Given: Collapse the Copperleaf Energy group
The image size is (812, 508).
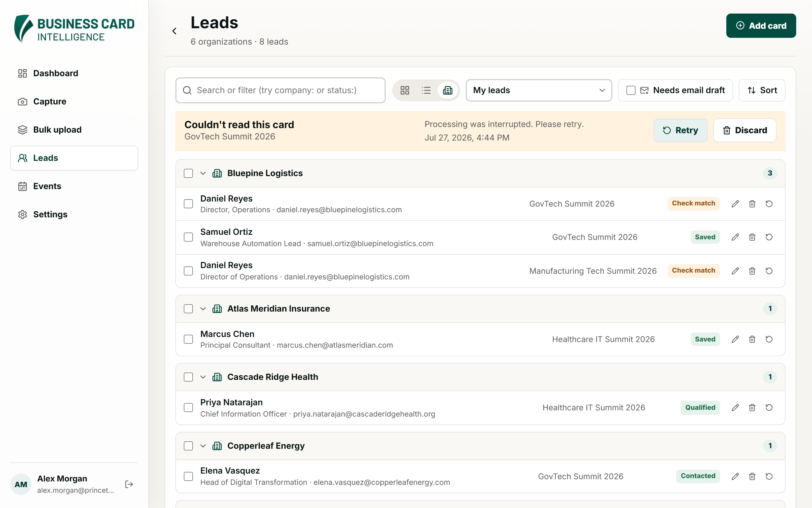Looking at the screenshot, I should (x=203, y=446).
